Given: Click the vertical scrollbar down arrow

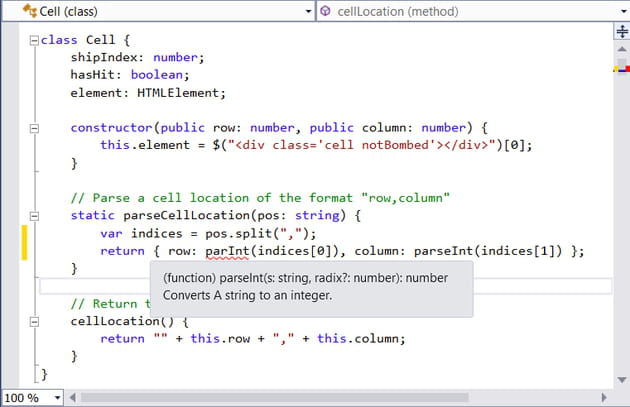Looking at the screenshot, I should coord(622,380).
